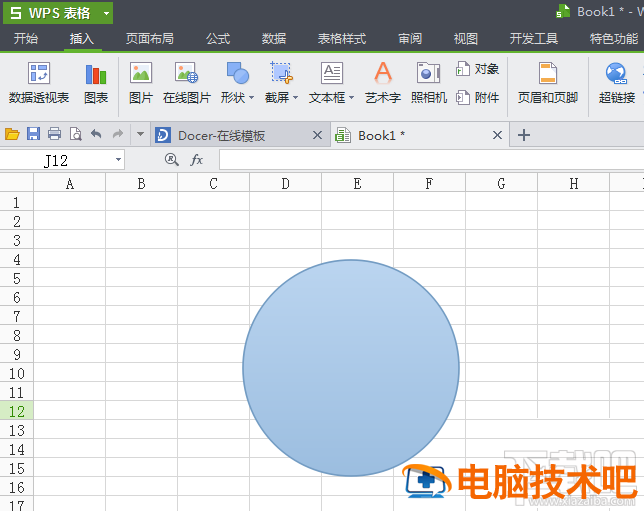Insert a chart (图表)

tap(96, 83)
